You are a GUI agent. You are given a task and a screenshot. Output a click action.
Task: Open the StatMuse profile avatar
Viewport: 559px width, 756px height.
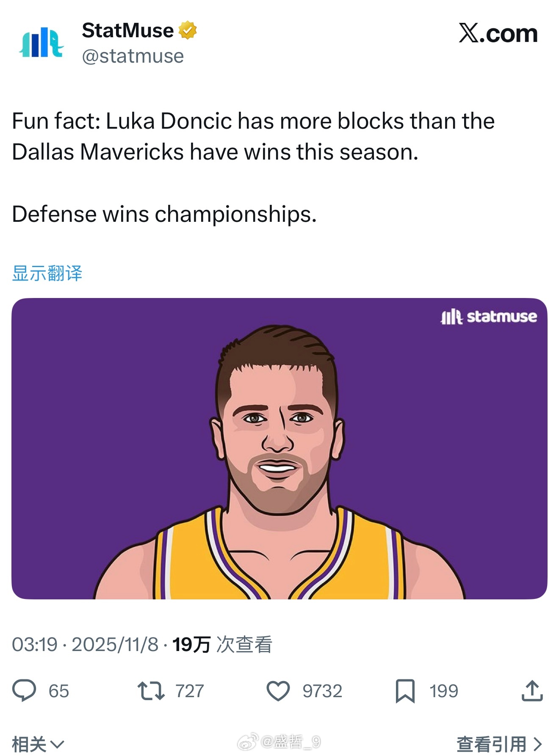[41, 43]
